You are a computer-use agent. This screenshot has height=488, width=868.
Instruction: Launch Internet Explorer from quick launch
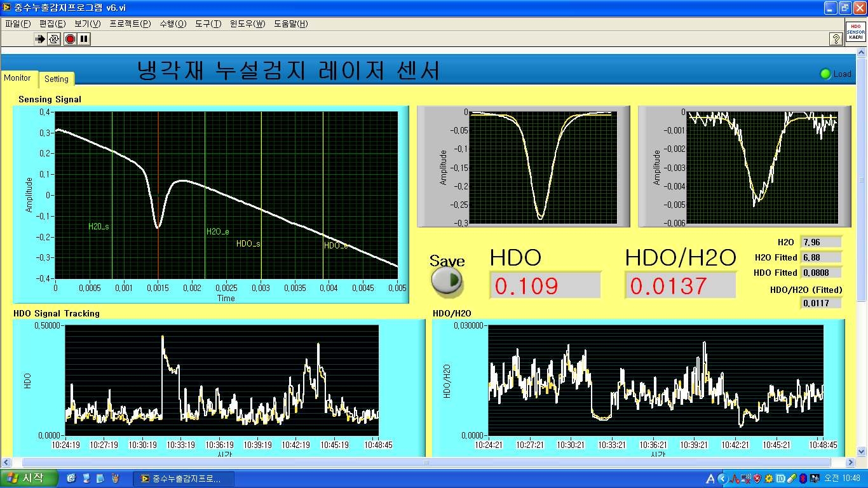71,478
